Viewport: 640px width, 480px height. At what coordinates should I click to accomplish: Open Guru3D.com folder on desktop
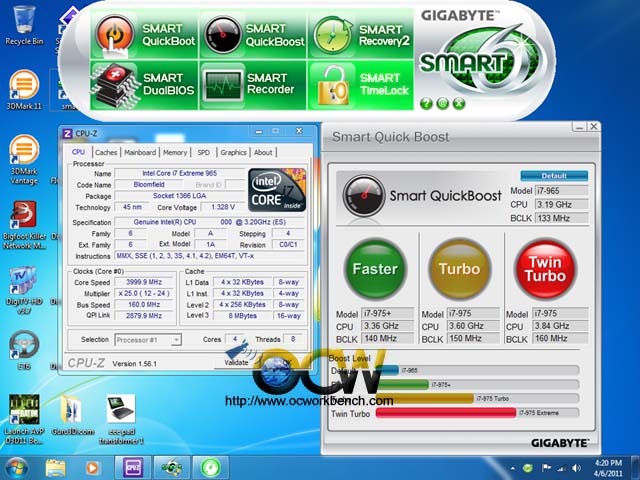pyautogui.click(x=73, y=414)
